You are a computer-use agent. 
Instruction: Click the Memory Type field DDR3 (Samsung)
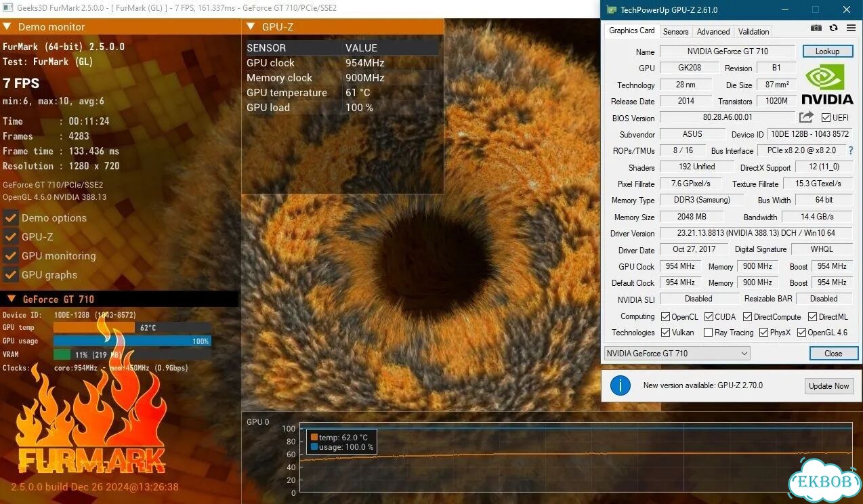(701, 200)
